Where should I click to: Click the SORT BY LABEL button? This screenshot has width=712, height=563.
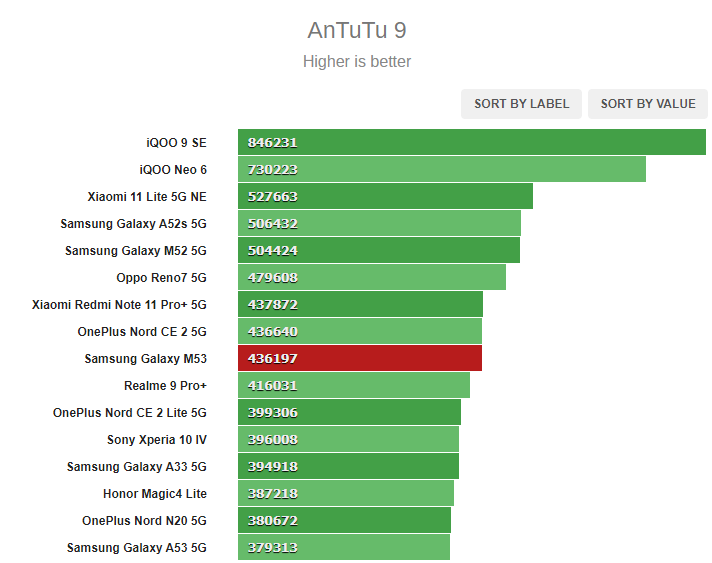point(521,104)
